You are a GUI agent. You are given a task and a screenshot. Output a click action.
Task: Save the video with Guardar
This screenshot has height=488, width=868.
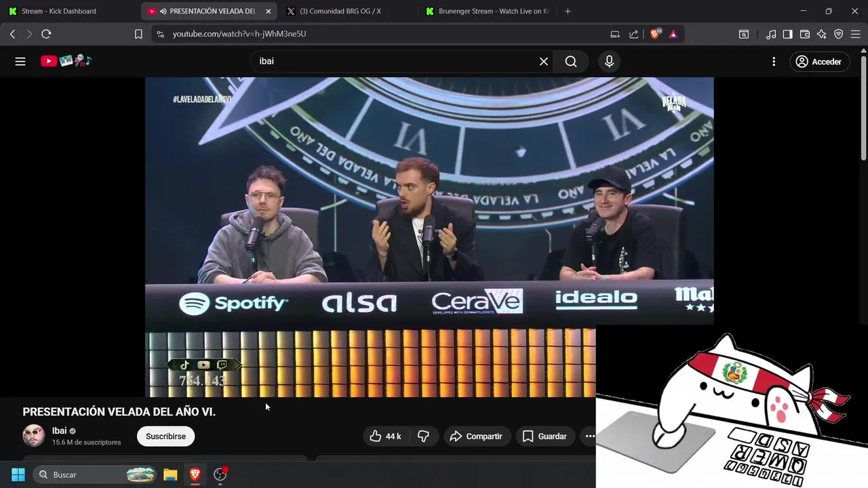[545, 436]
